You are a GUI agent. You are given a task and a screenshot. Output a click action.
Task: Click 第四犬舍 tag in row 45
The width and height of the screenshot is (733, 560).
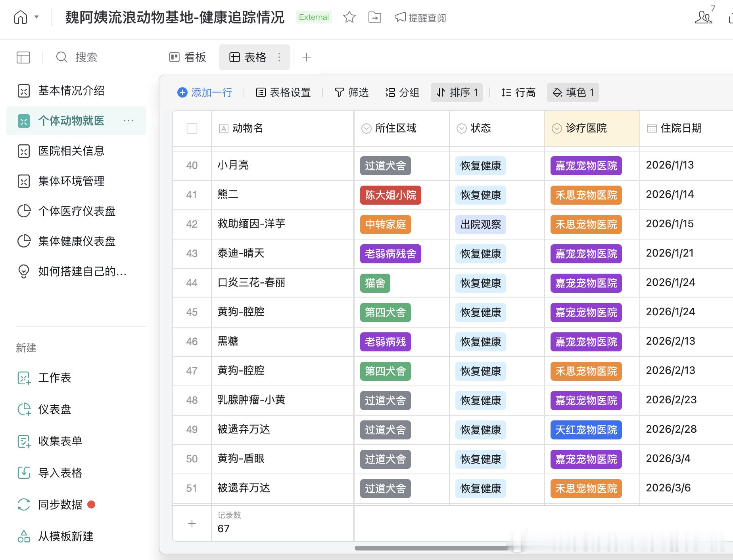[386, 313]
